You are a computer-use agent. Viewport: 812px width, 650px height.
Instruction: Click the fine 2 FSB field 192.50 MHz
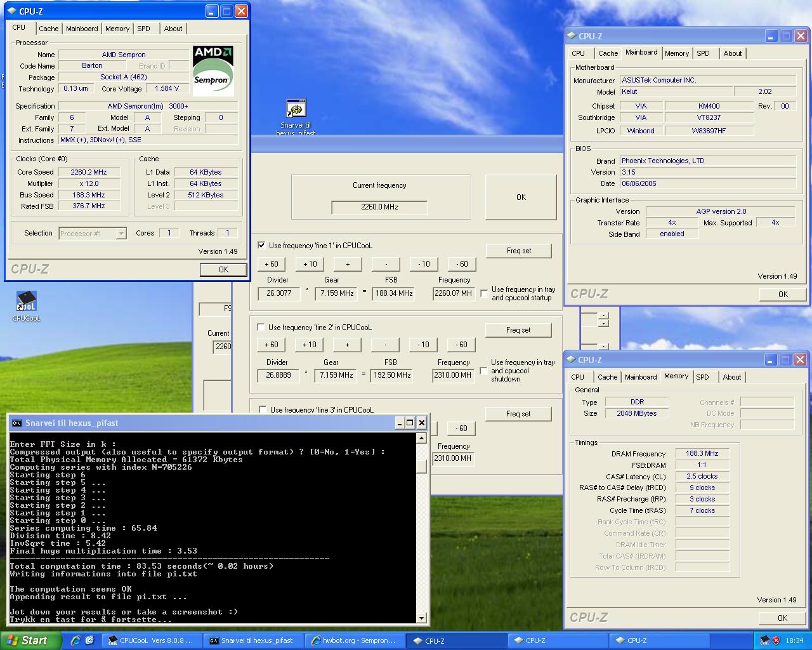[x=393, y=375]
